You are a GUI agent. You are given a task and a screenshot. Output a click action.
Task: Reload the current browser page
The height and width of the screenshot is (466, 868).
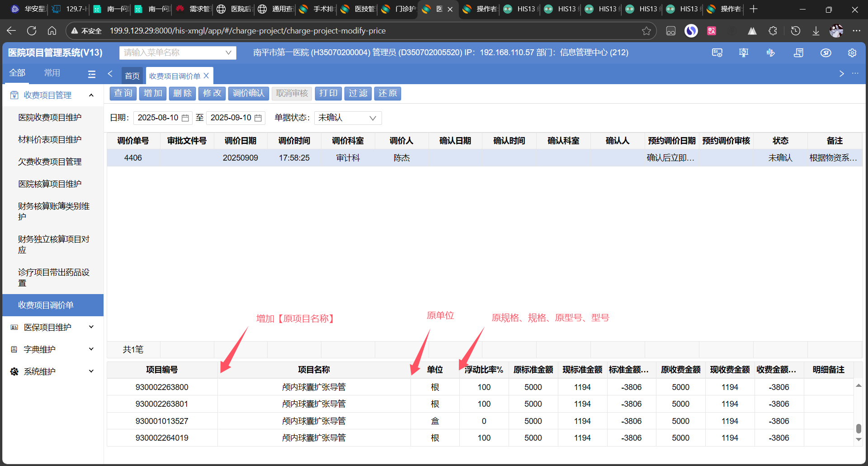pyautogui.click(x=32, y=31)
